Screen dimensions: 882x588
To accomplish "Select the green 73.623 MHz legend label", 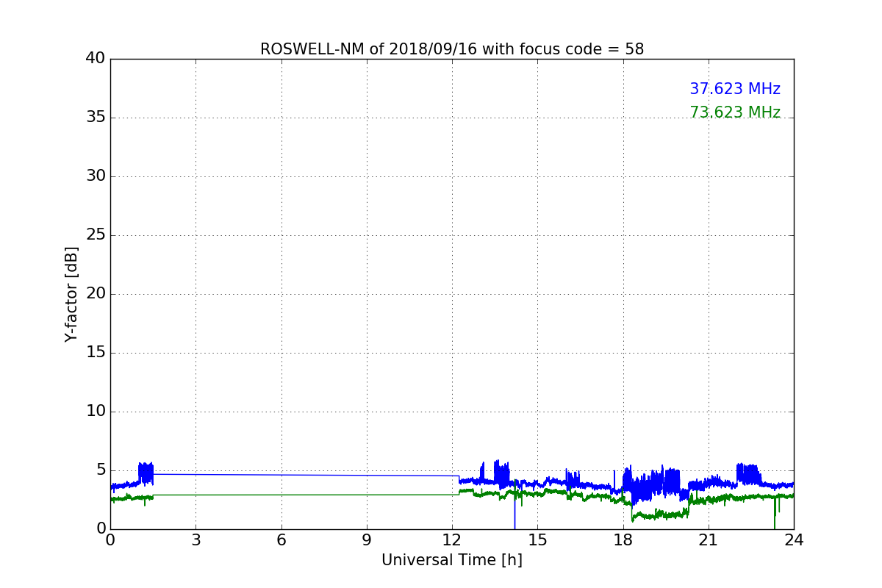I will click(735, 112).
